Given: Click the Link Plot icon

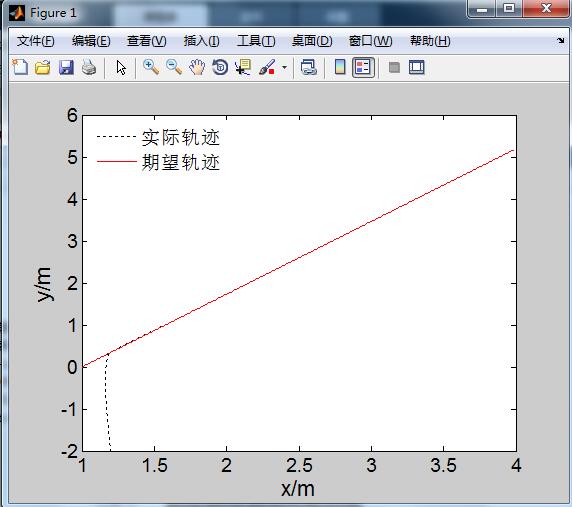Looking at the screenshot, I should (308, 67).
